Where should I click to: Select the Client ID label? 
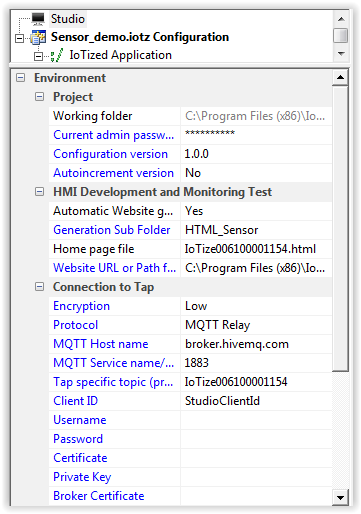coord(75,401)
